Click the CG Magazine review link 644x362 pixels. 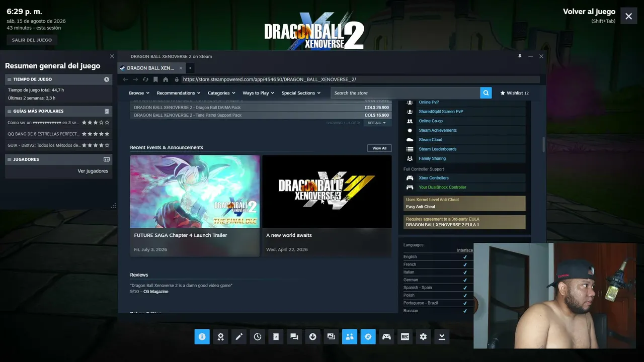pos(156,292)
